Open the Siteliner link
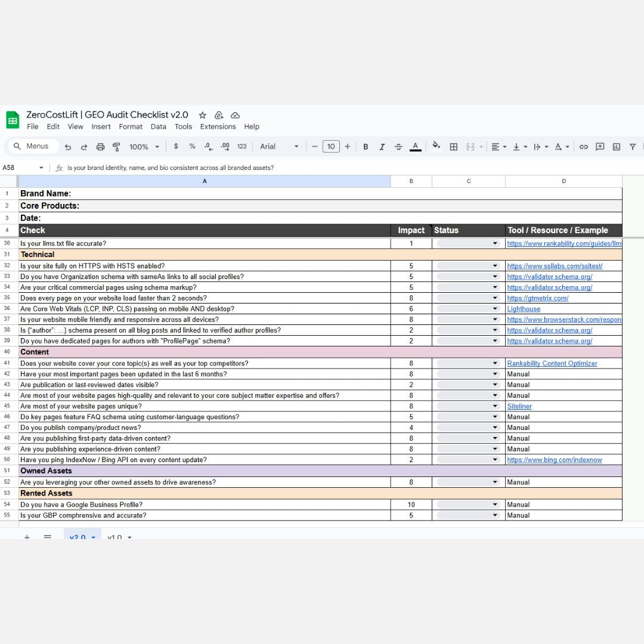The image size is (644, 644). (x=519, y=406)
